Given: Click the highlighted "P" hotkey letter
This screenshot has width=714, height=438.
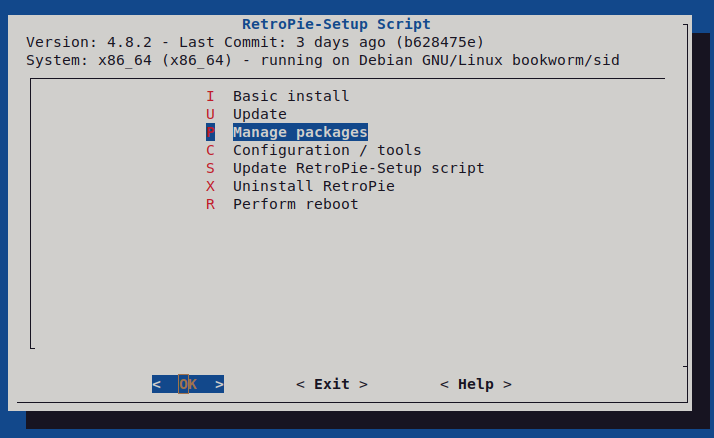Looking at the screenshot, I should coord(210,132).
